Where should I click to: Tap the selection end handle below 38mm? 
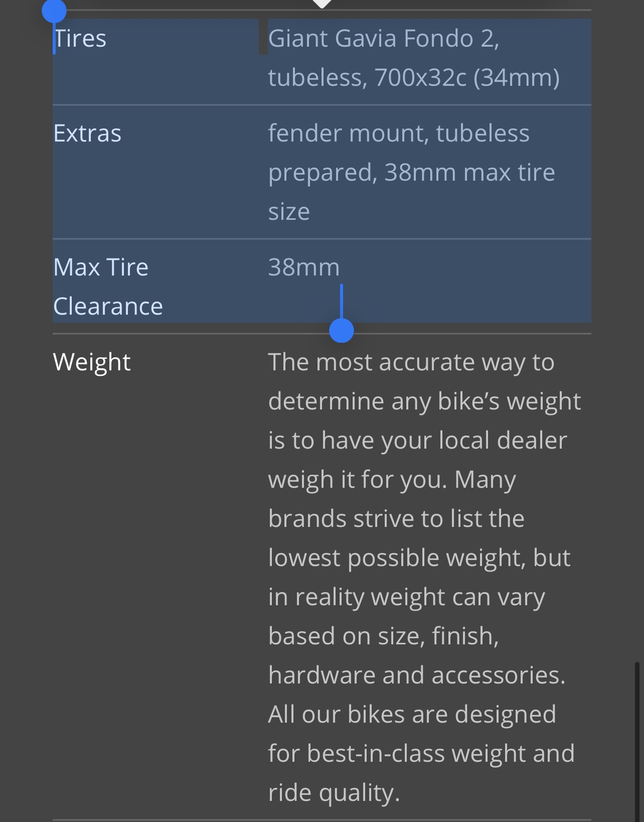click(x=342, y=331)
